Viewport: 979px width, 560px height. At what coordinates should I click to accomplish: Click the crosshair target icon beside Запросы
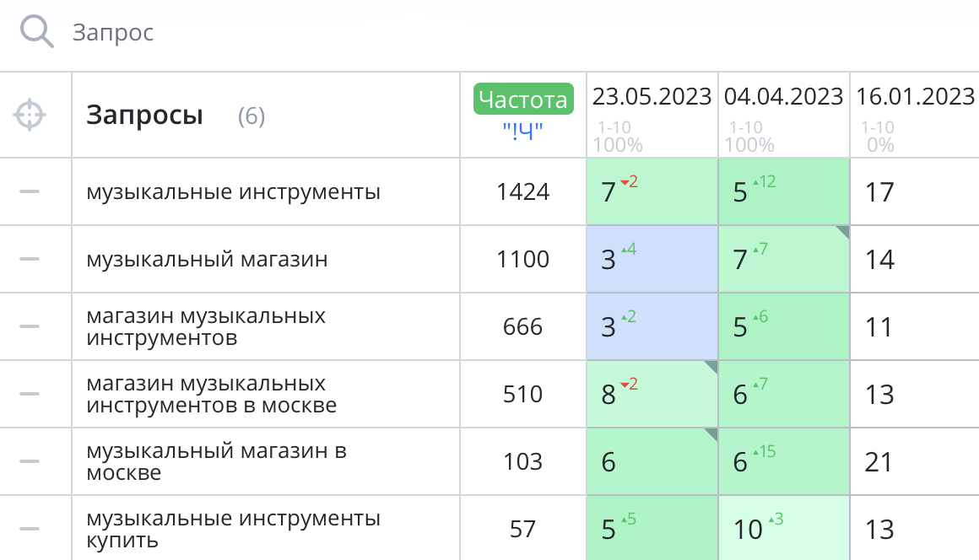coord(30,115)
